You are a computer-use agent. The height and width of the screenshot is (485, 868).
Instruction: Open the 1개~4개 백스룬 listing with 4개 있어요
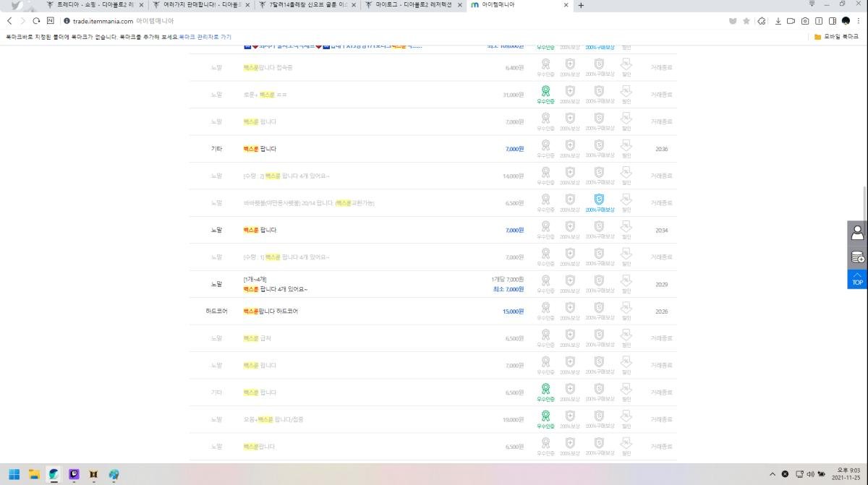point(275,289)
